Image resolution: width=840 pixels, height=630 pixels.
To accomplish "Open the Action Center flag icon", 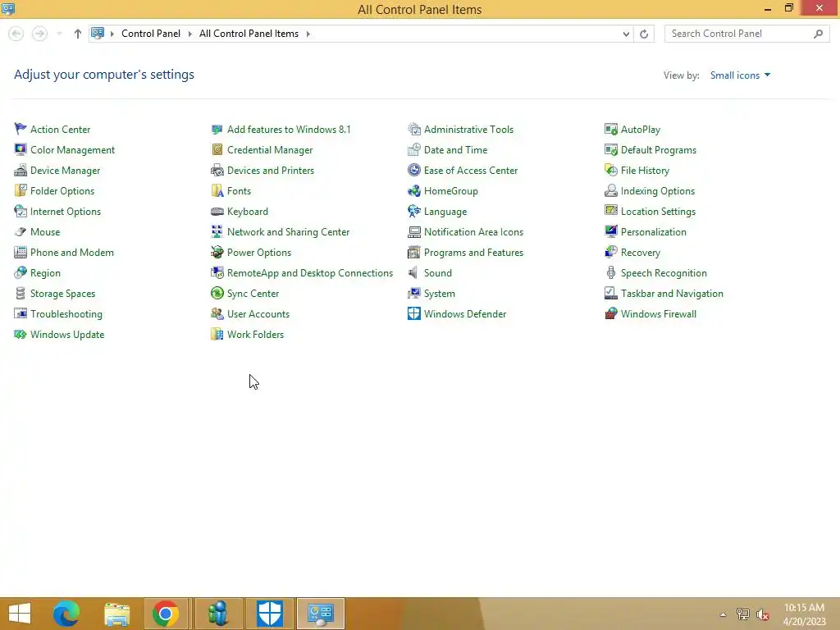I will 21,129.
